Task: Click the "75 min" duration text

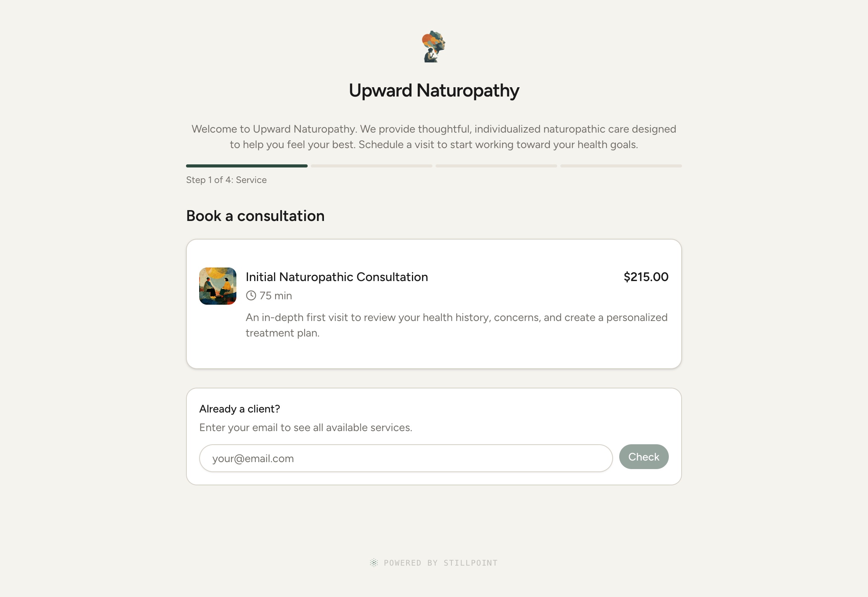Action: point(276,295)
